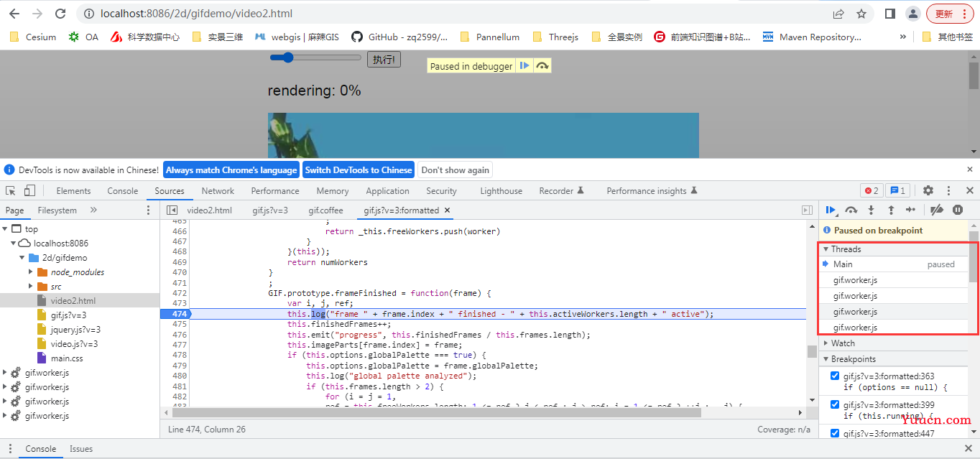The height and width of the screenshot is (459, 980).
Task: Expand the node_modules folder
Action: click(x=31, y=272)
